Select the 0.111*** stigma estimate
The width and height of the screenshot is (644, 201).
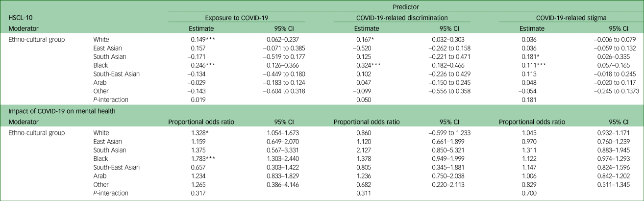tap(532, 65)
